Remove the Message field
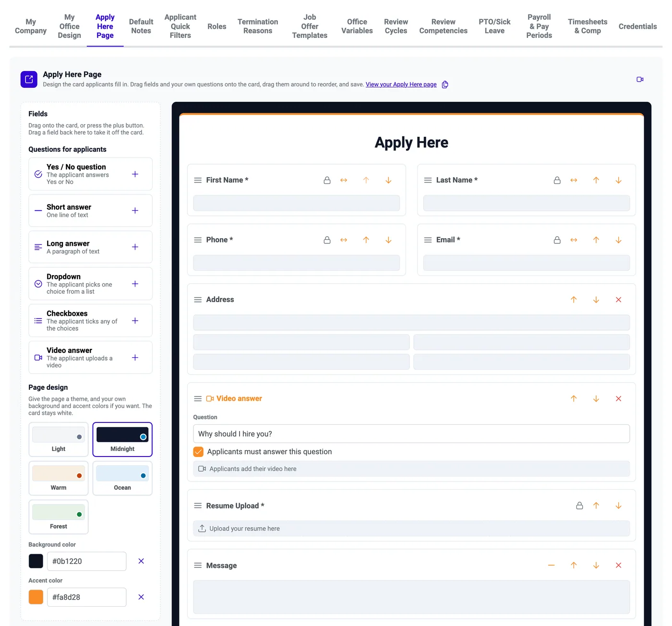Screen dimensions: 672x626 pyautogui.click(x=618, y=566)
